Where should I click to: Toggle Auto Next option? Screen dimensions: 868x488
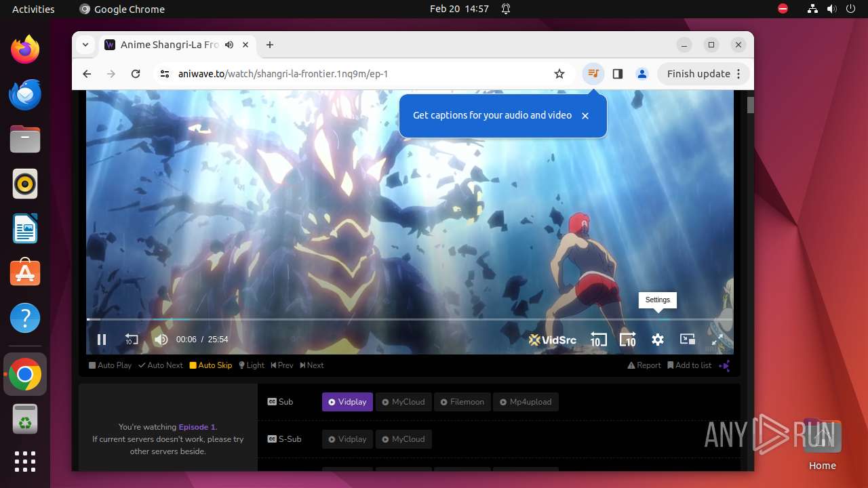pos(161,365)
